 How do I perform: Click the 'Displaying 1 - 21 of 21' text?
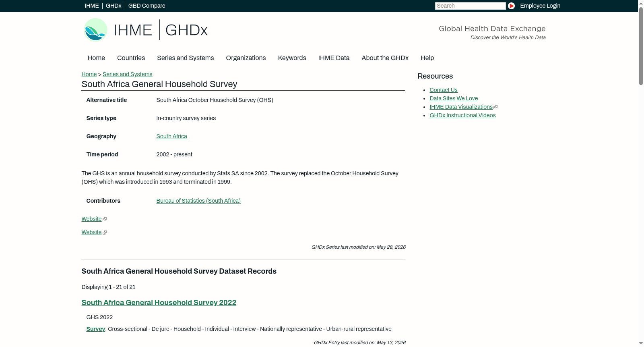coord(108,287)
